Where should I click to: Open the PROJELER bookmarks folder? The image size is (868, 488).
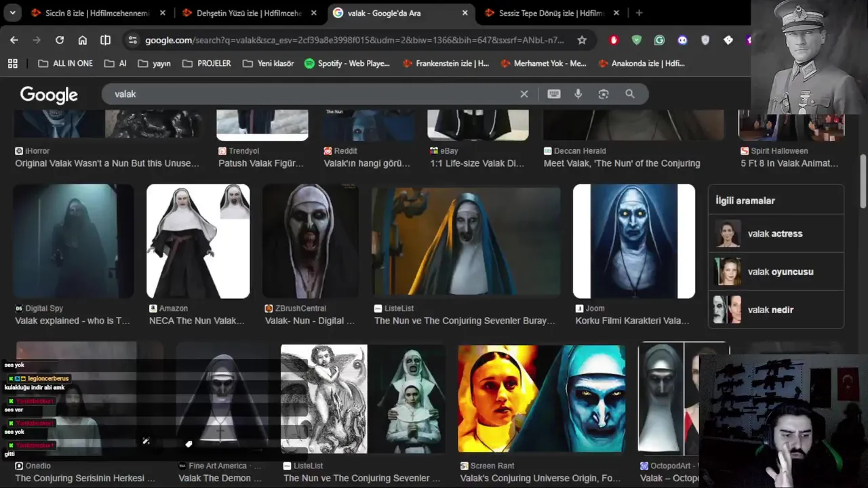tap(206, 63)
